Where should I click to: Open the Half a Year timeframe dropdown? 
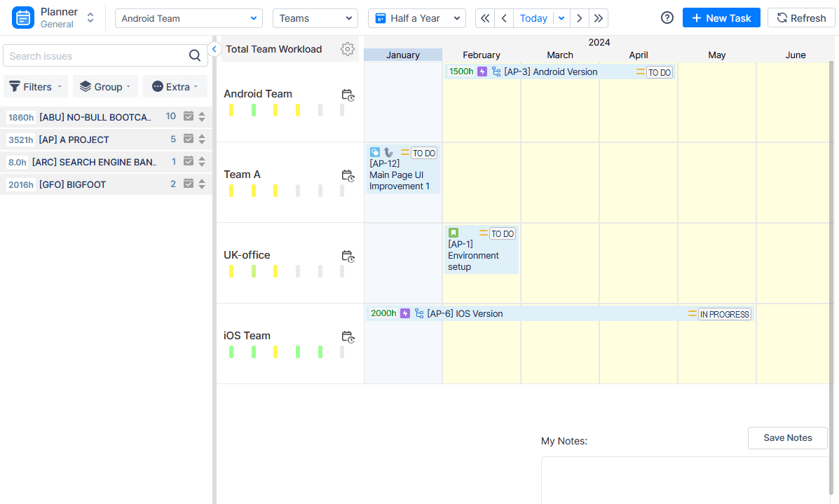[x=416, y=18]
